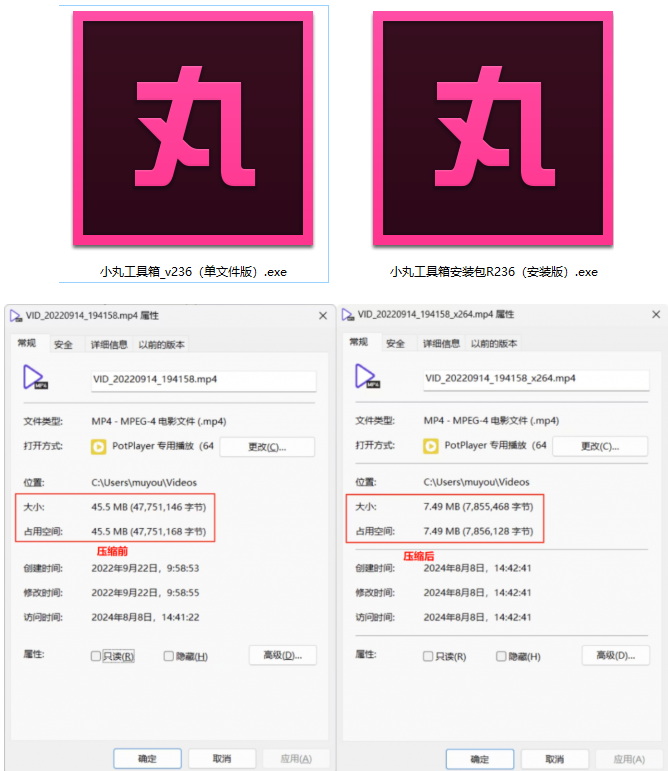The width and height of the screenshot is (668, 771).
Task: Open 以前的版本 tab in left properties window
Action: tap(161, 345)
